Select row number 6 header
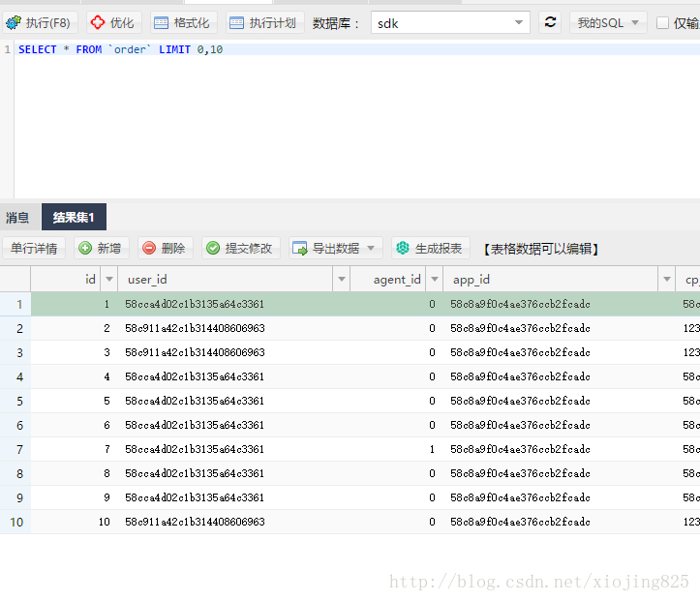The height and width of the screenshot is (601, 700). [x=15, y=425]
